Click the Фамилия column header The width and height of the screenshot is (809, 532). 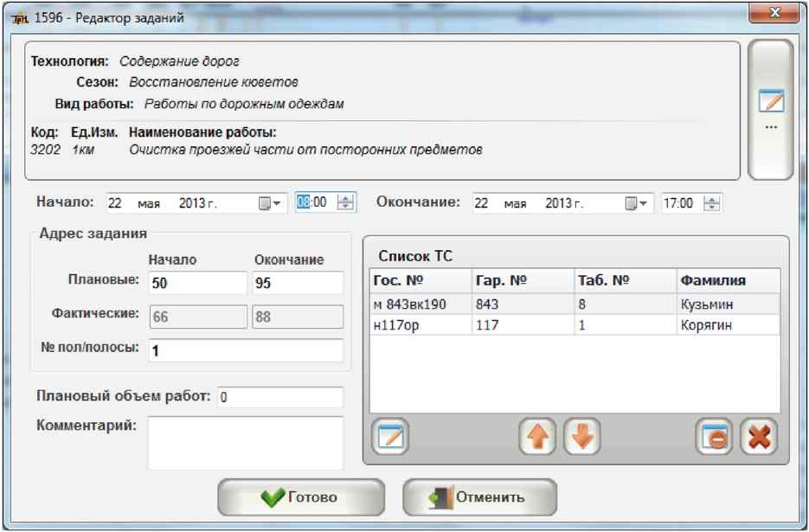click(728, 281)
